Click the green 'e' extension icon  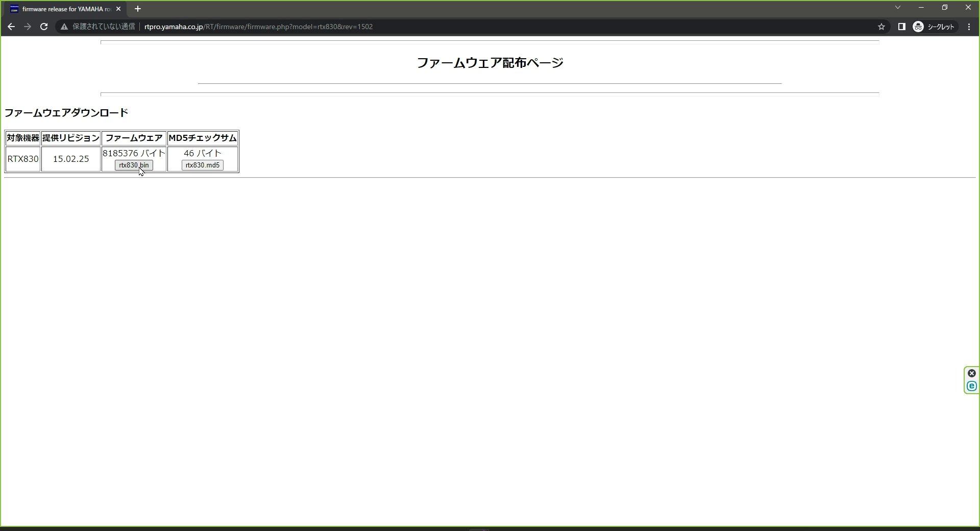972,386
